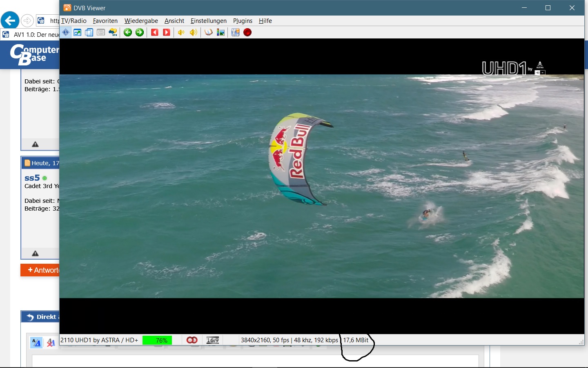Image resolution: width=588 pixels, height=368 pixels.
Task: Click the green online dot next to ss5
Action: (x=45, y=178)
